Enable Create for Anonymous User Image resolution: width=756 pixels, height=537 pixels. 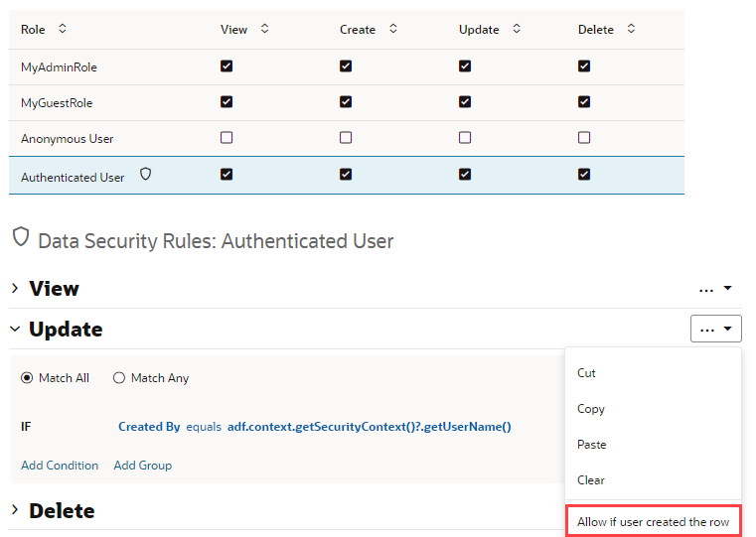click(x=346, y=138)
